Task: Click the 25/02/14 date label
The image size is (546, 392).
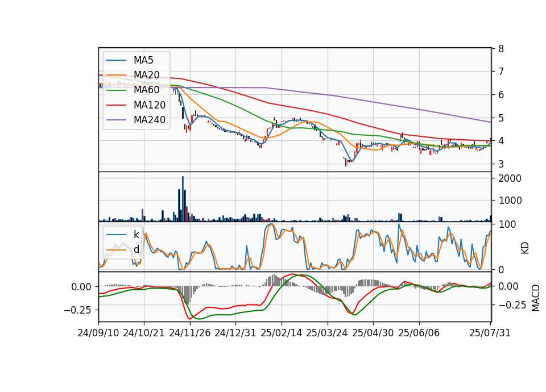Action: coord(282,333)
